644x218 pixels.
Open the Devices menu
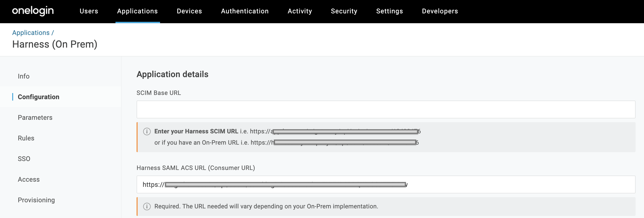click(x=189, y=11)
